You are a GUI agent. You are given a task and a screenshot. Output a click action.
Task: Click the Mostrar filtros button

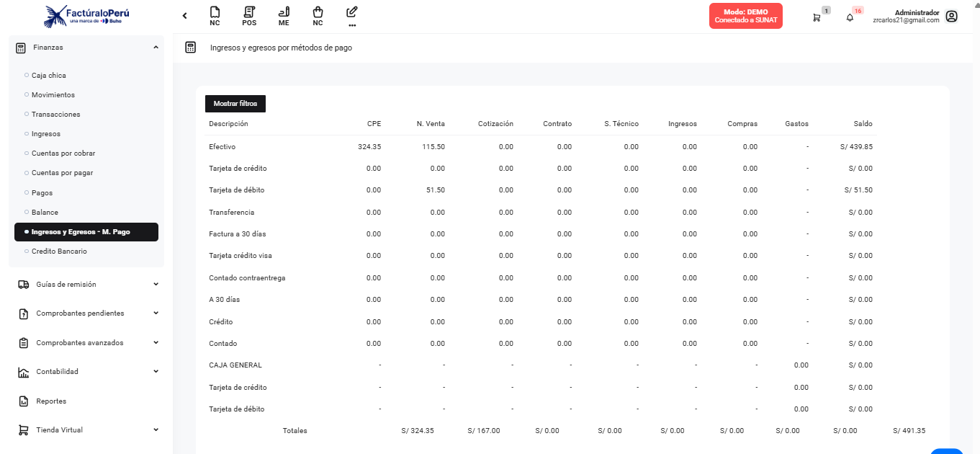pos(235,104)
